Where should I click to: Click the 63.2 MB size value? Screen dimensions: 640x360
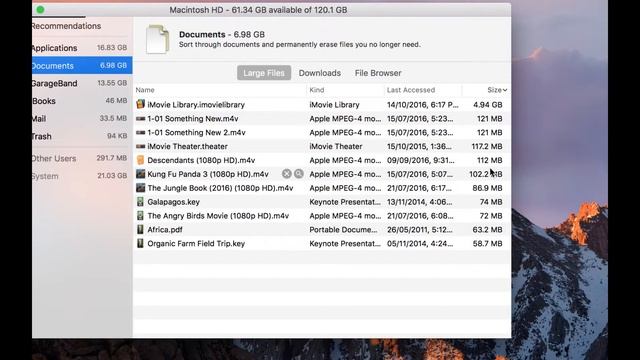(487, 229)
